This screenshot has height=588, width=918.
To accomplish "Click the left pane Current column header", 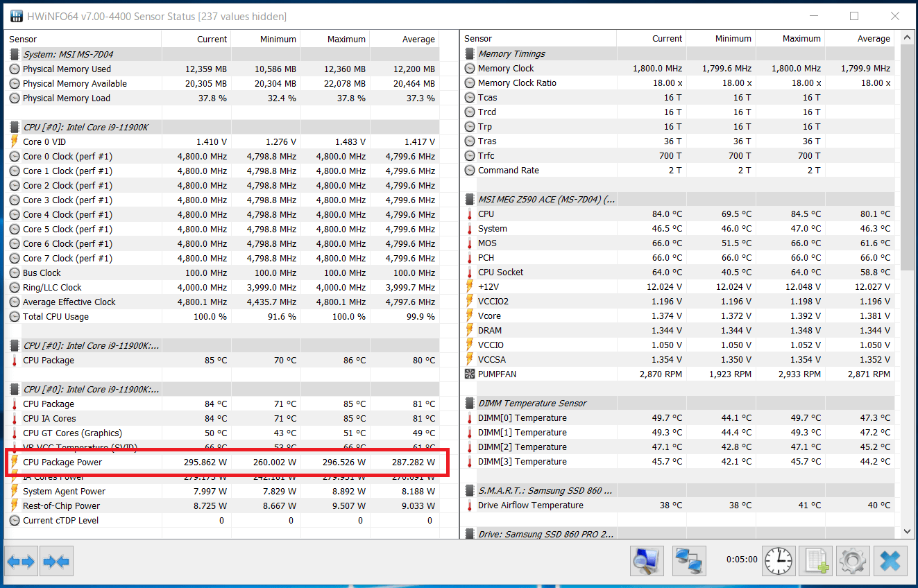I will 196,40.
